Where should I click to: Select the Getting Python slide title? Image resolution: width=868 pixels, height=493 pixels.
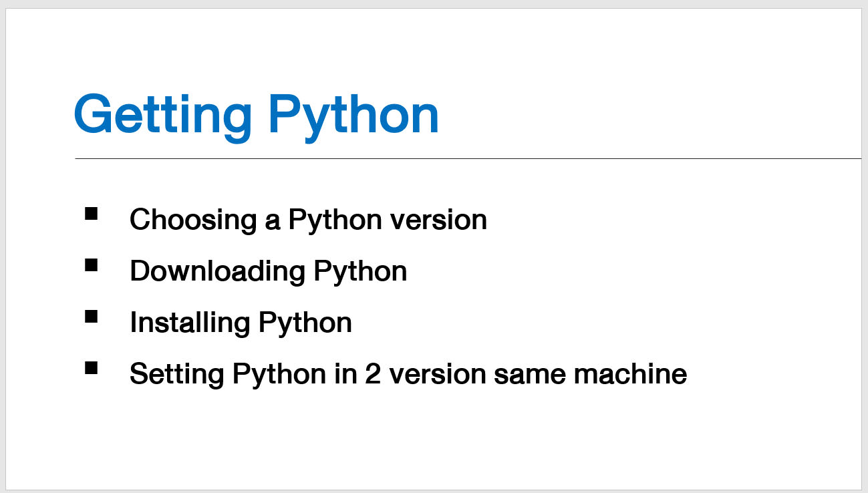[x=257, y=116]
